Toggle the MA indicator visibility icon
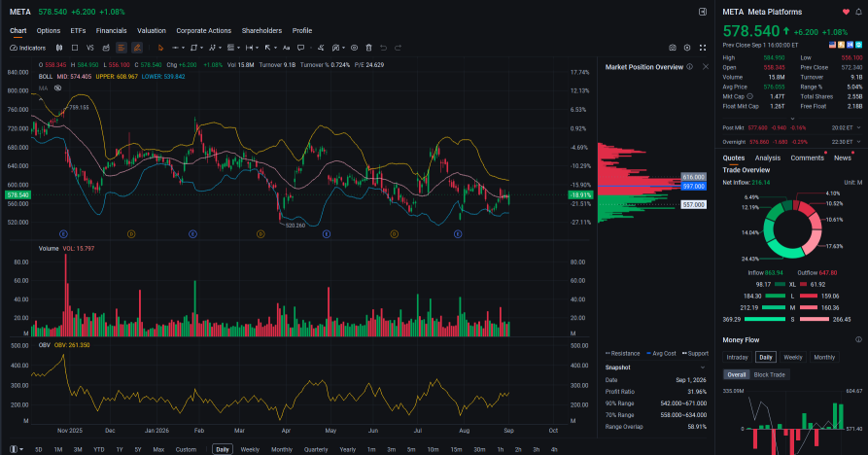This screenshot has width=868, height=455. click(x=57, y=88)
